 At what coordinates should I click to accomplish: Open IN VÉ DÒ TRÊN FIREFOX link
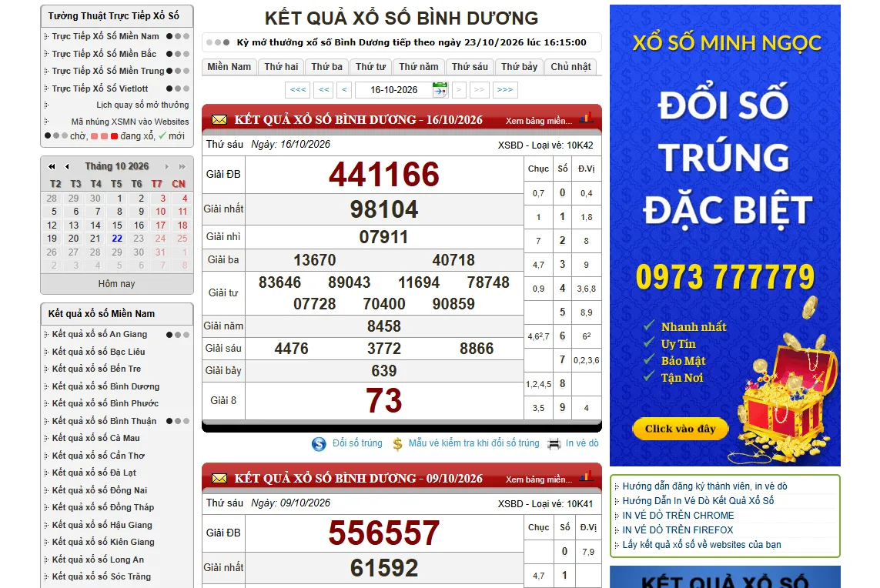click(678, 530)
